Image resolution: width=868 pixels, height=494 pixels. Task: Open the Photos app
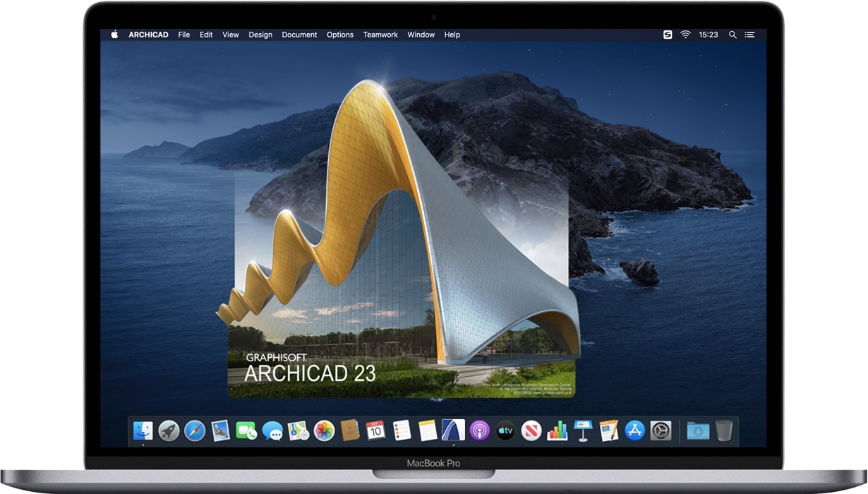(323, 430)
